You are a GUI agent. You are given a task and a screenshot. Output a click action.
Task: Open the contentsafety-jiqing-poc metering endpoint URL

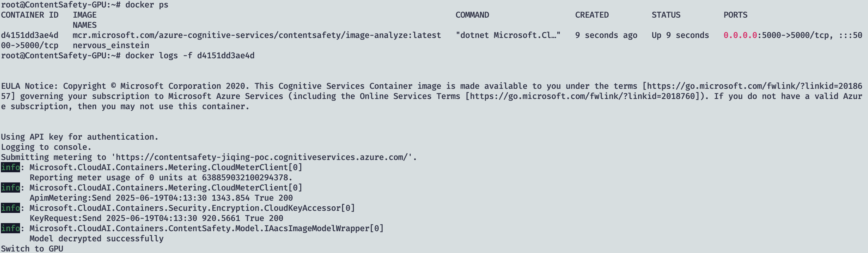tap(264, 157)
